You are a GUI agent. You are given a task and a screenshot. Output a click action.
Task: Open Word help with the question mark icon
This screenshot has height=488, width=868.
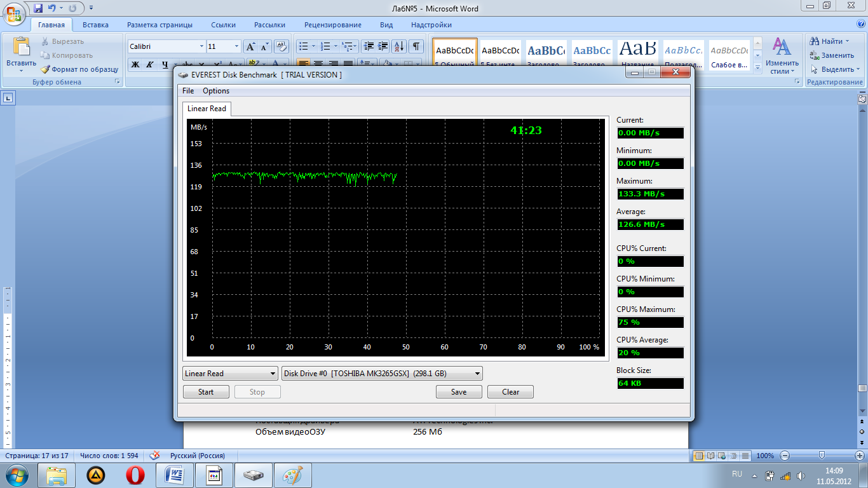pyautogui.click(x=862, y=24)
